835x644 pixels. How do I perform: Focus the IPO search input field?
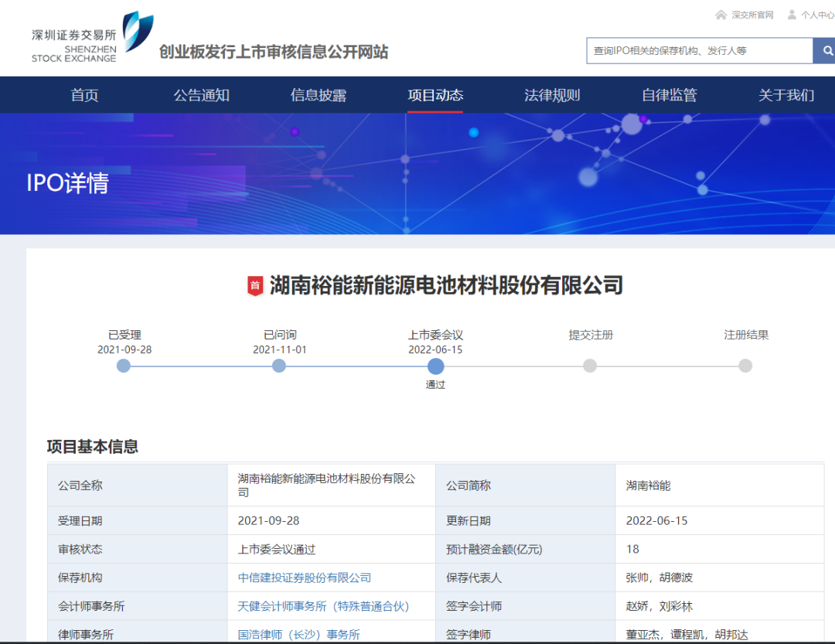click(x=700, y=50)
